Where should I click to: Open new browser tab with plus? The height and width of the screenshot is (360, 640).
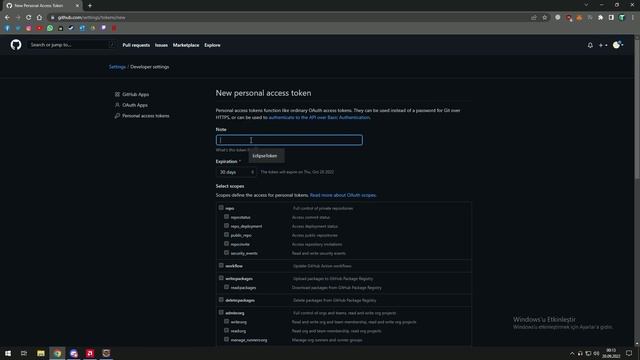click(90, 6)
